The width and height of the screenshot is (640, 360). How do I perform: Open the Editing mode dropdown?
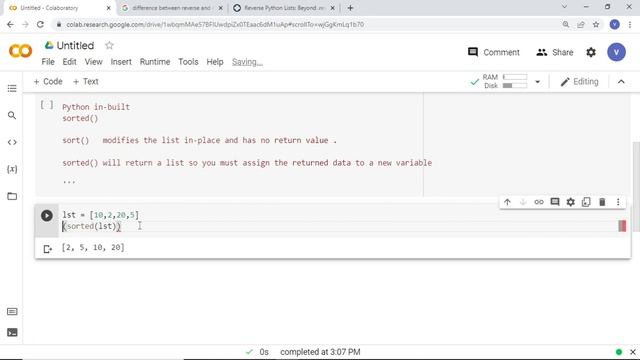[x=579, y=82]
